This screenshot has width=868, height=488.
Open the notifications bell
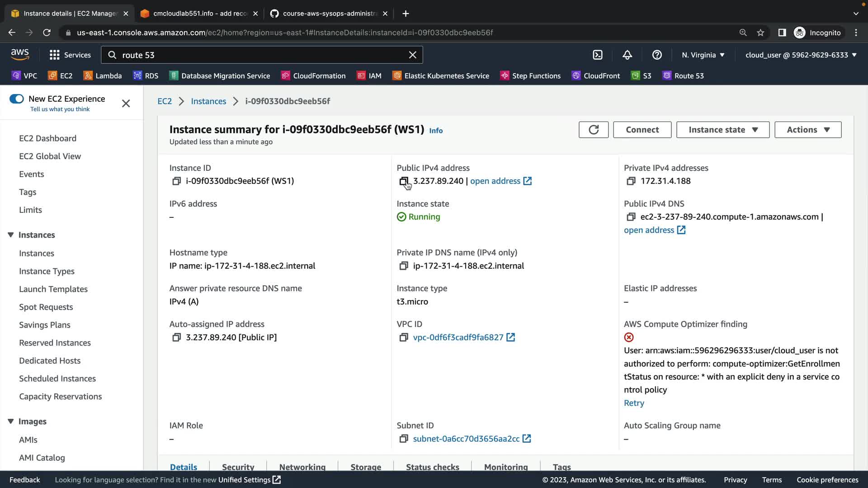tap(627, 55)
